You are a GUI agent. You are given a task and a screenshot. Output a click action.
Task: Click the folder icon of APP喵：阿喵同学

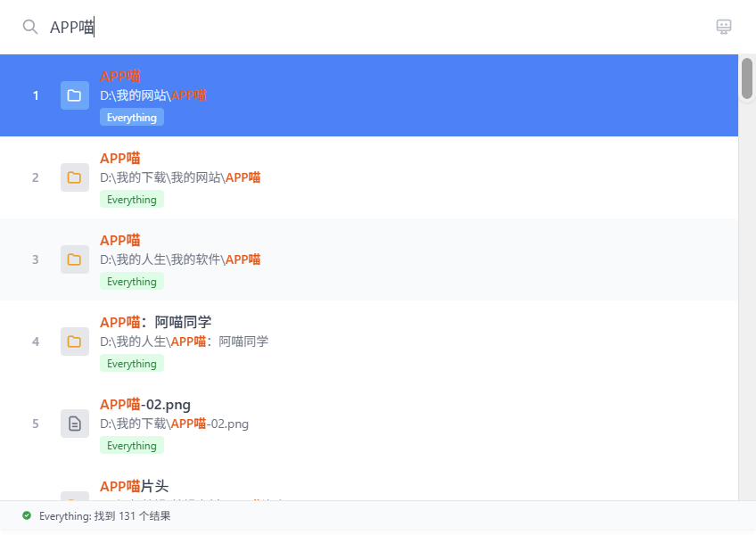coord(74,341)
